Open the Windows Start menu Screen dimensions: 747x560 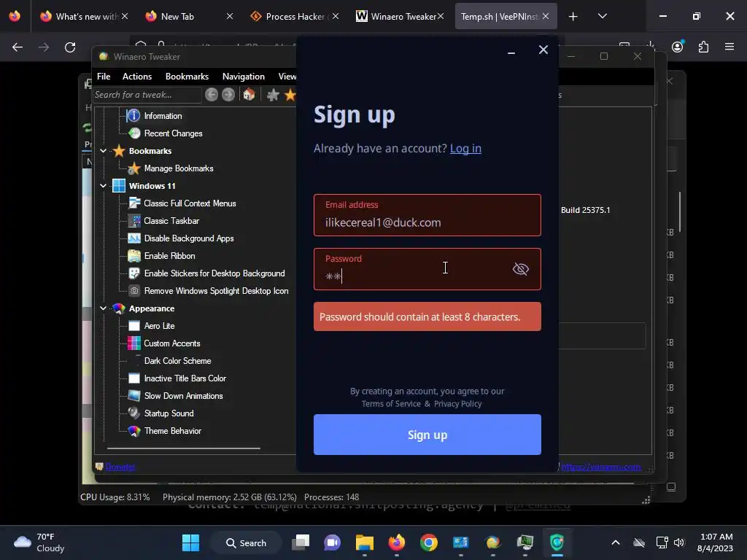point(191,542)
